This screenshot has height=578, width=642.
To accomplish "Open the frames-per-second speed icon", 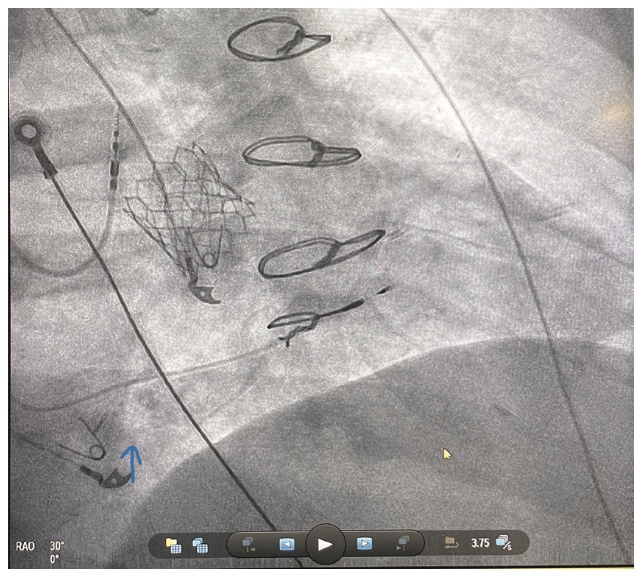I will [x=504, y=543].
